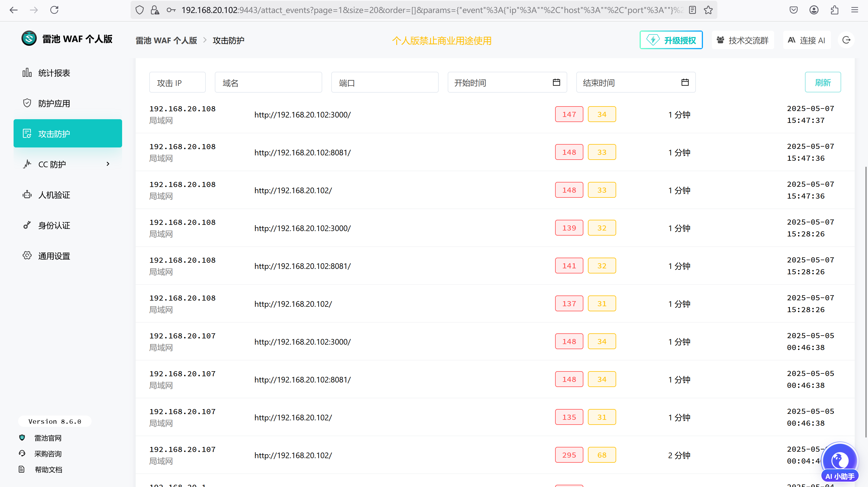The image size is (868, 487).
Task: Click the logout icon in the header
Action: click(847, 40)
